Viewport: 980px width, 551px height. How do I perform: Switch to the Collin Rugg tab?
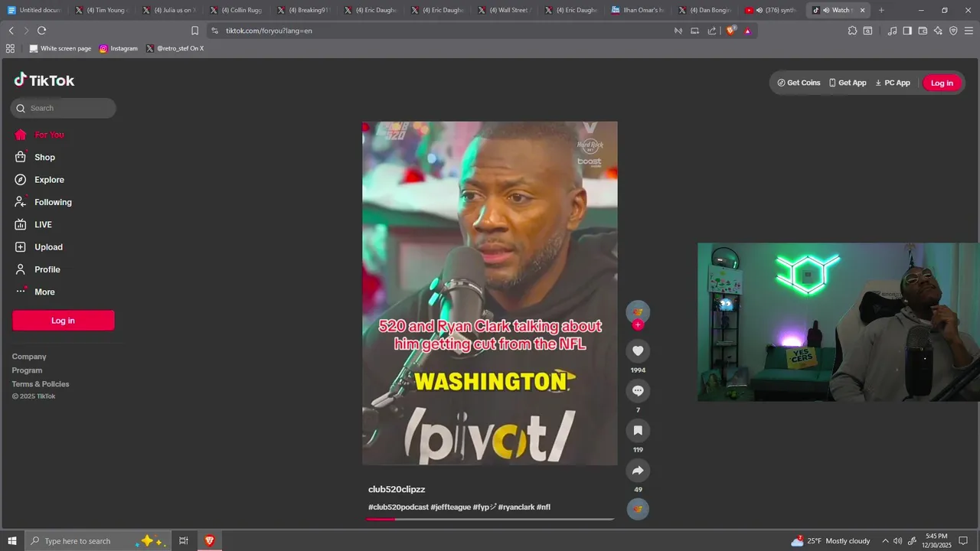point(237,10)
